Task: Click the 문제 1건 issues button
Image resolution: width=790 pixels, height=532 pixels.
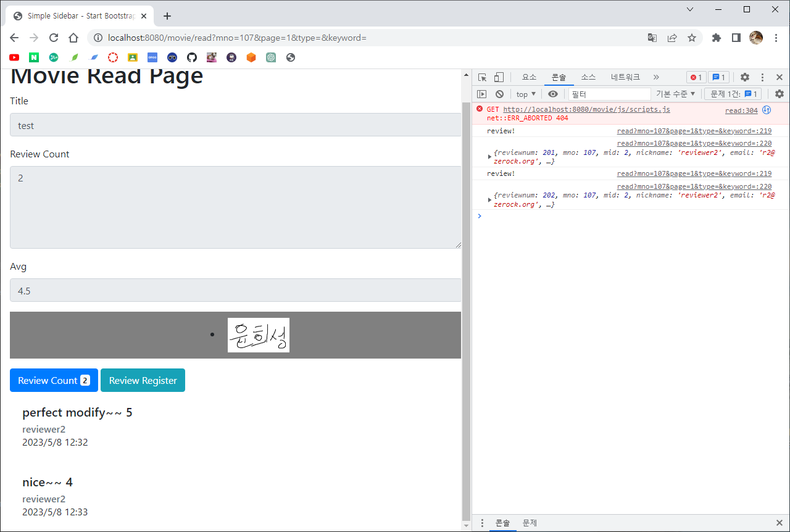Action: point(733,94)
